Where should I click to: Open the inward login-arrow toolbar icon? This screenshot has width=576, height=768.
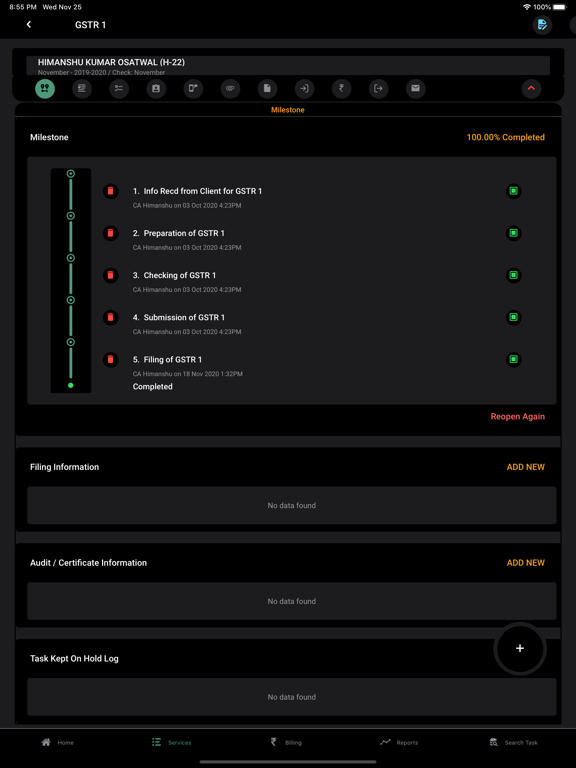pos(304,89)
